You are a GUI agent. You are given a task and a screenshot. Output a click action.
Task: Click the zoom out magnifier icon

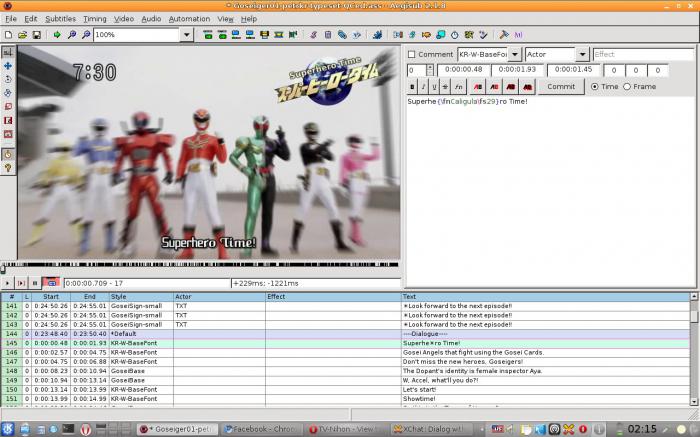[x=86, y=34]
